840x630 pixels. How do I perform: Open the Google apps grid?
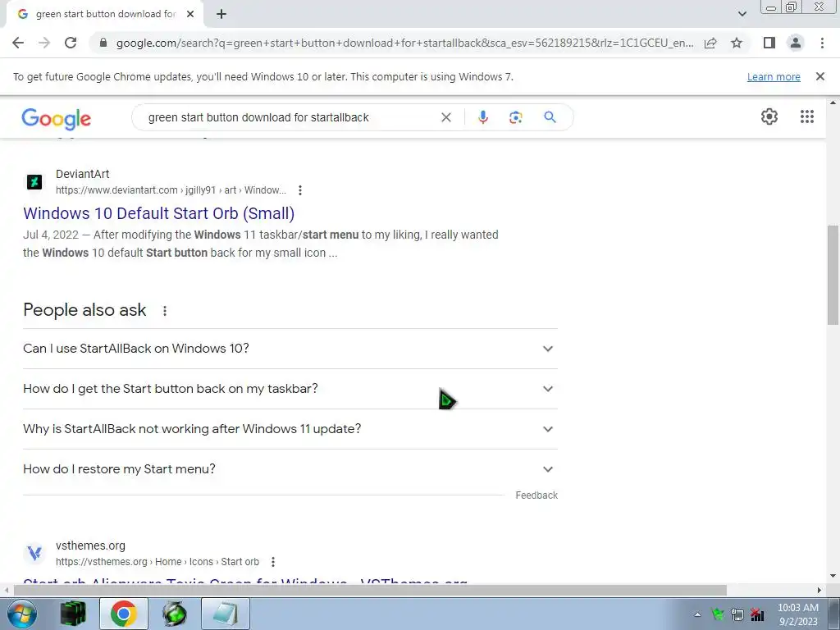pos(807,116)
